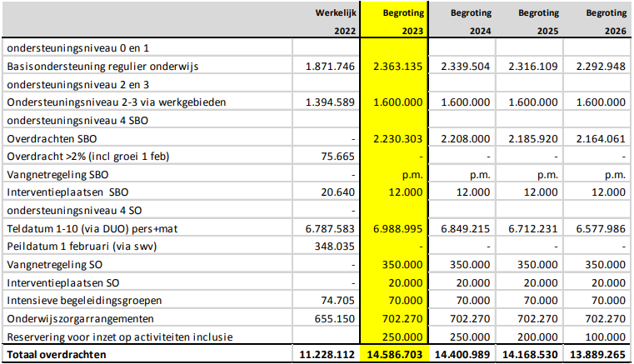Image resolution: width=634 pixels, height=364 pixels.
Task: Select the label 'ondersteuningsniveau 4 SBO'
Action: pyautogui.click(x=77, y=121)
